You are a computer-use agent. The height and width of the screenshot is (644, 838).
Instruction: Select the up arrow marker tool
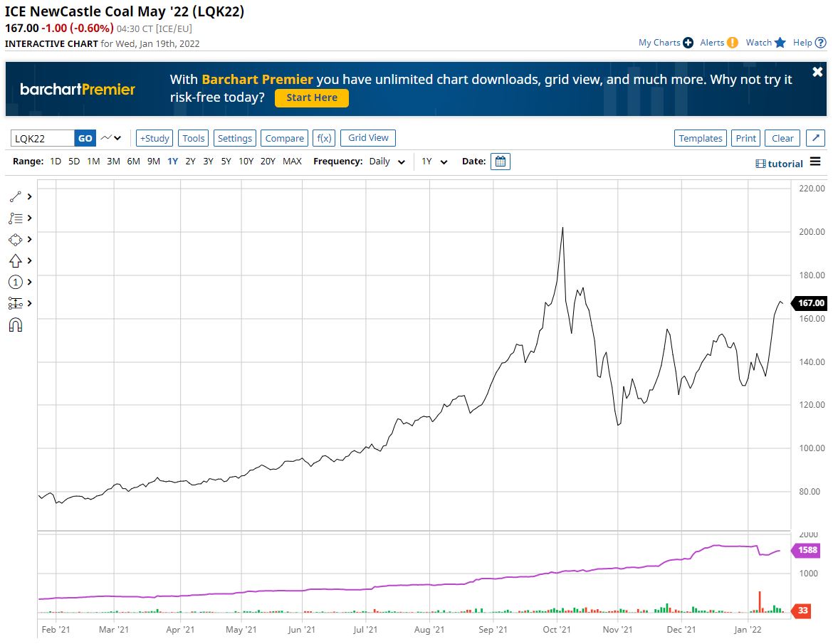(x=15, y=260)
